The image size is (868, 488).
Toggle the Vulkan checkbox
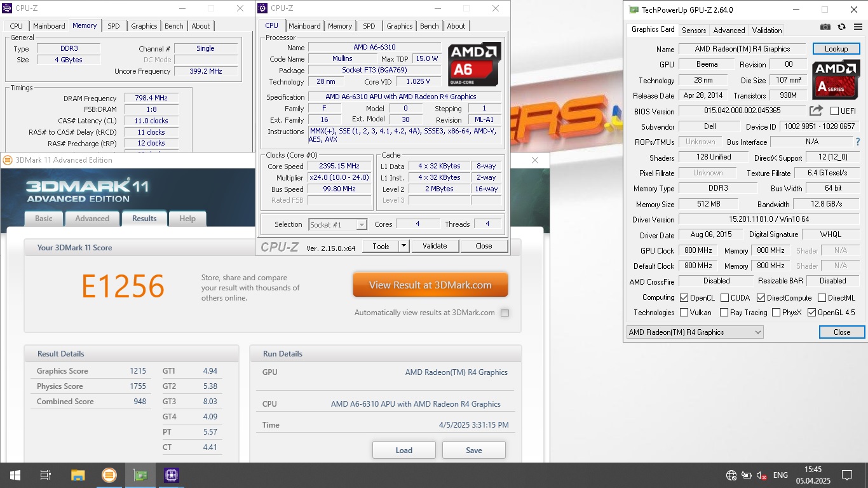coord(684,313)
